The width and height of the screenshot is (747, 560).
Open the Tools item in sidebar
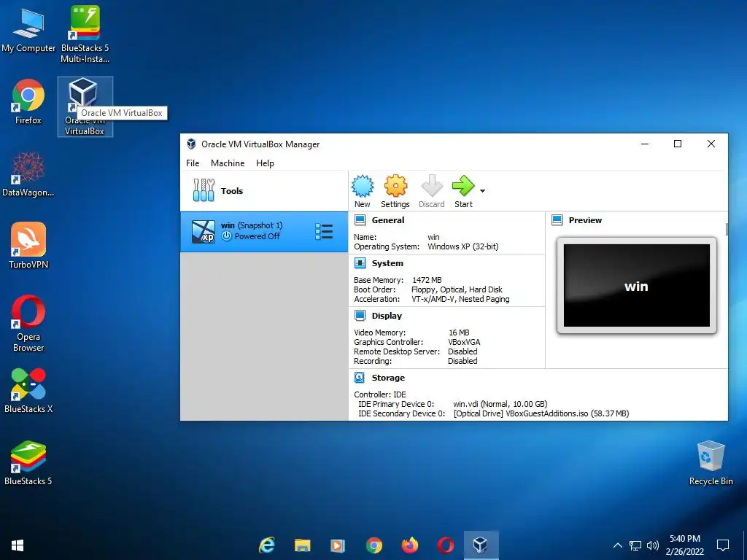264,190
